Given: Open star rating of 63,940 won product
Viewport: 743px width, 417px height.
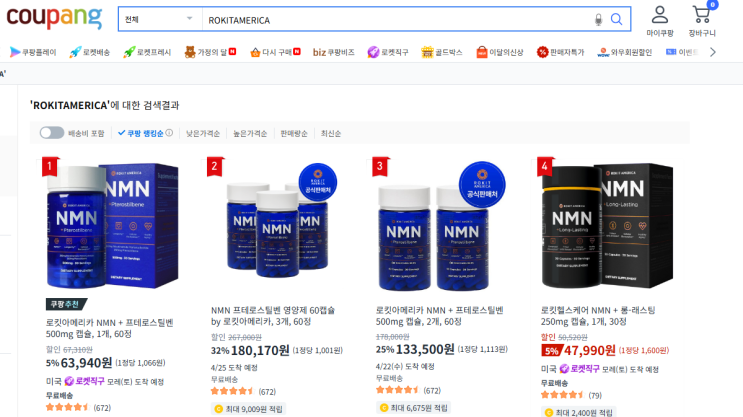Looking at the screenshot, I should click(67, 408).
